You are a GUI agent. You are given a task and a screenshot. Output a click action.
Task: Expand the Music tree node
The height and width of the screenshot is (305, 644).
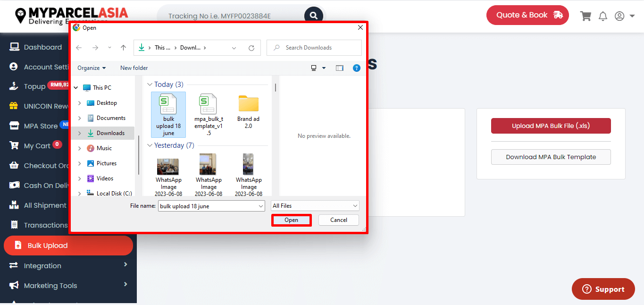[80, 148]
